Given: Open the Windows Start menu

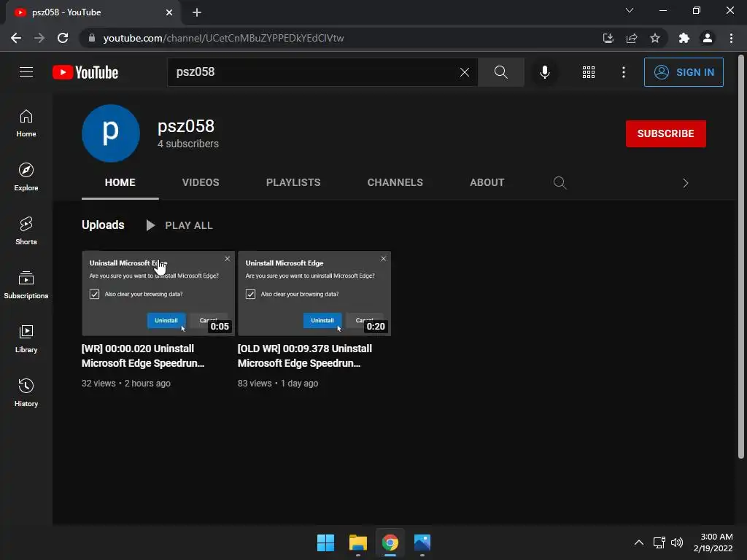Looking at the screenshot, I should [326, 542].
